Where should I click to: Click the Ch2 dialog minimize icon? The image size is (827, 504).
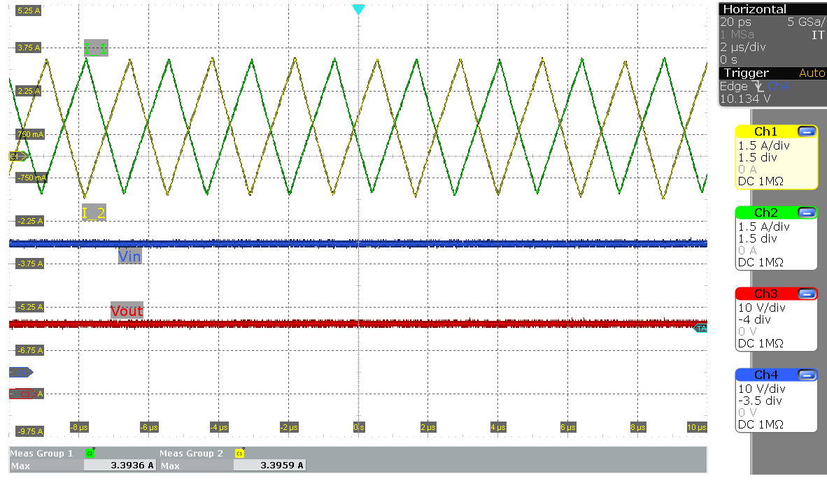coord(808,213)
